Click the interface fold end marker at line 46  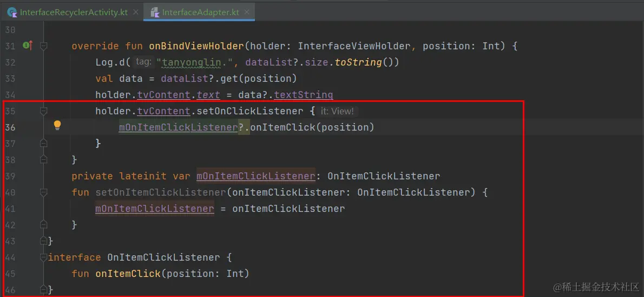coord(44,289)
